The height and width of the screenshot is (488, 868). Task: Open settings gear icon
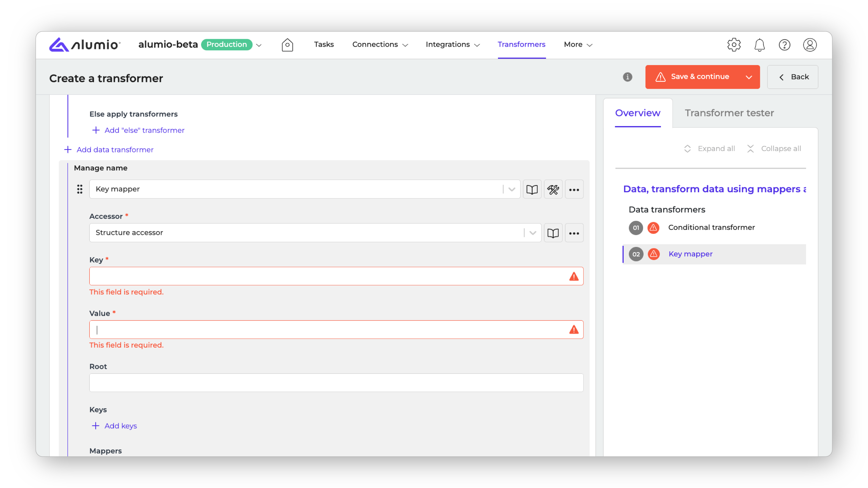click(734, 45)
